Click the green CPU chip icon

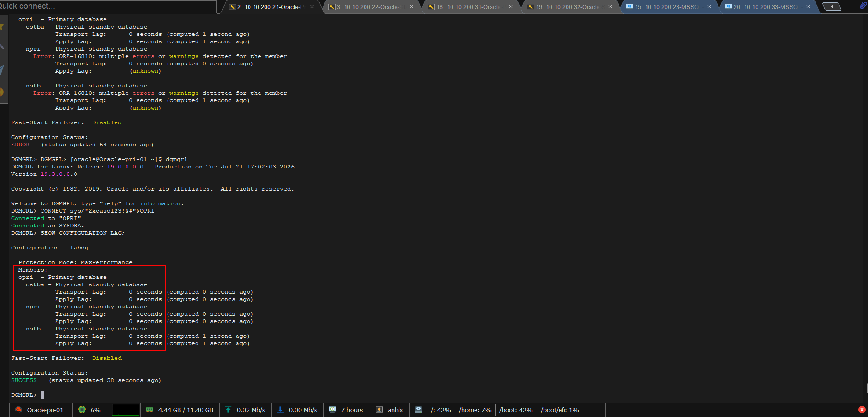coord(82,410)
